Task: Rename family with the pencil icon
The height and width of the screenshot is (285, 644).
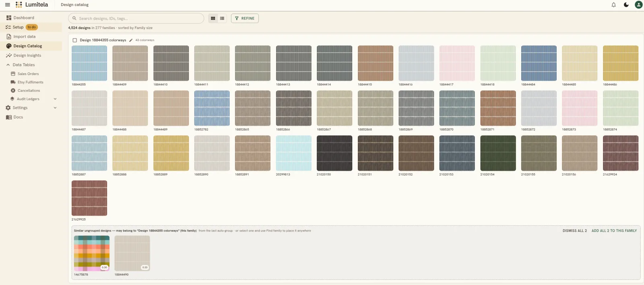Action: [x=131, y=40]
